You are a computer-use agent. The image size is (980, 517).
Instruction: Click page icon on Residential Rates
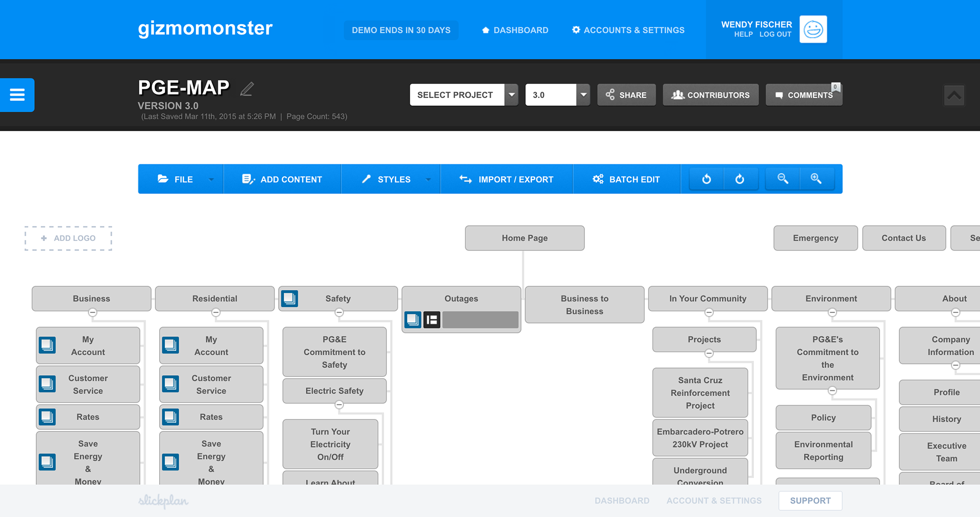[x=170, y=417]
